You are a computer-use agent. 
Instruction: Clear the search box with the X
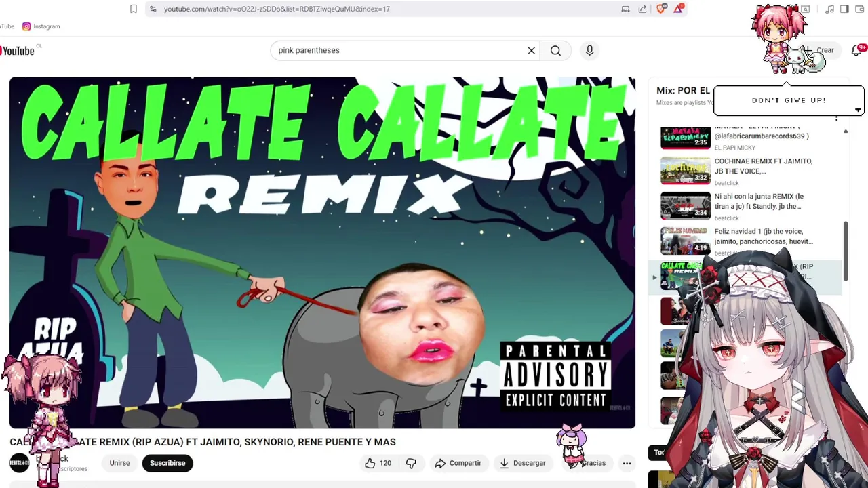click(532, 50)
